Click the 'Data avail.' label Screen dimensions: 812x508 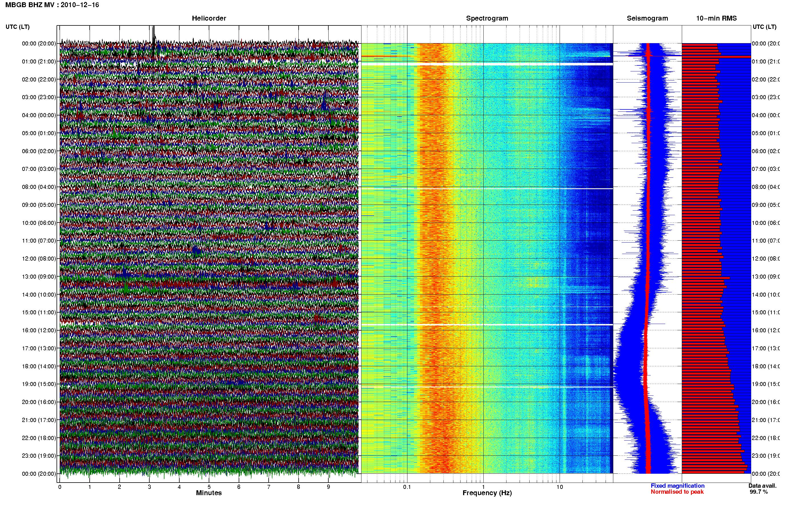click(x=762, y=486)
